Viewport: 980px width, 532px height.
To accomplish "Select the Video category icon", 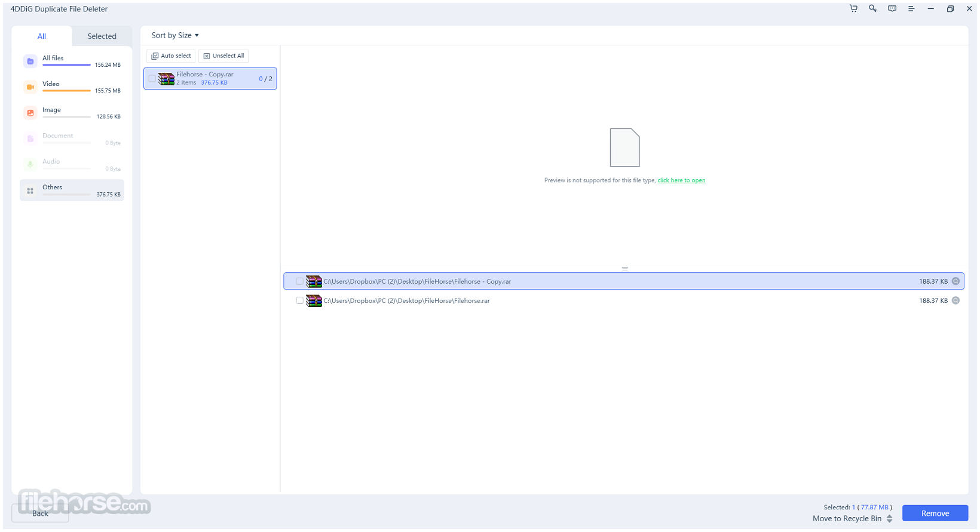I will [30, 87].
